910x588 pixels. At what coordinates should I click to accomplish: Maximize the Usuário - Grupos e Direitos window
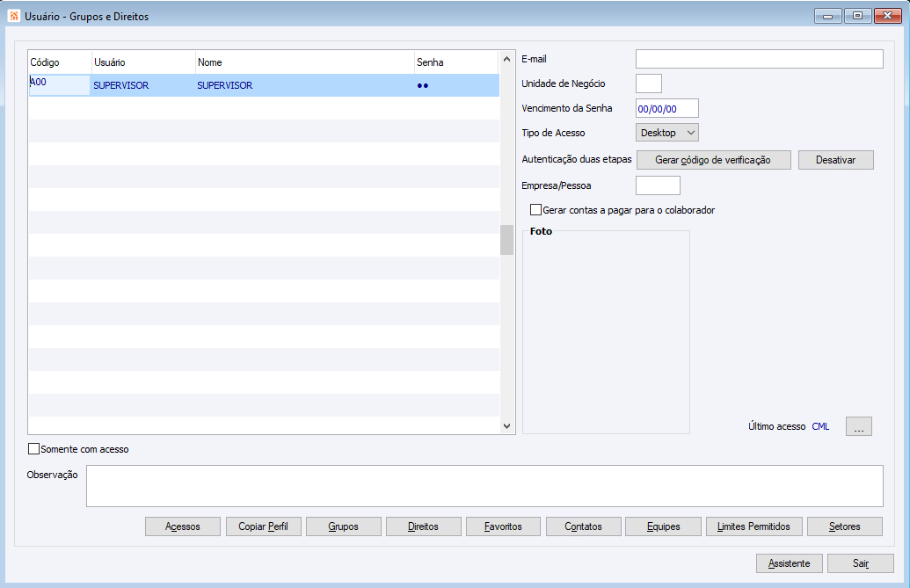(x=858, y=16)
